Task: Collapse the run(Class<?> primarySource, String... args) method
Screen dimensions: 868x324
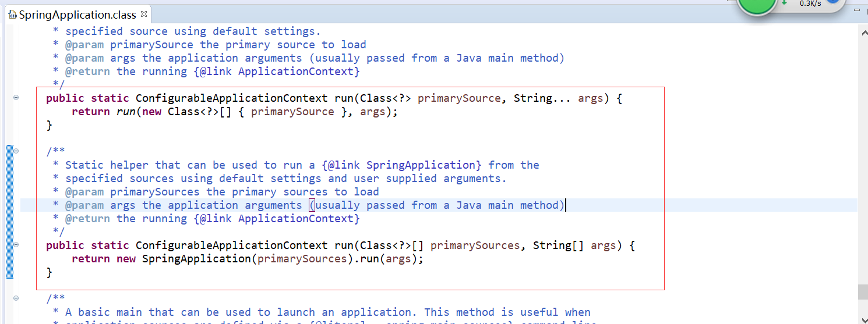Action: point(16,98)
